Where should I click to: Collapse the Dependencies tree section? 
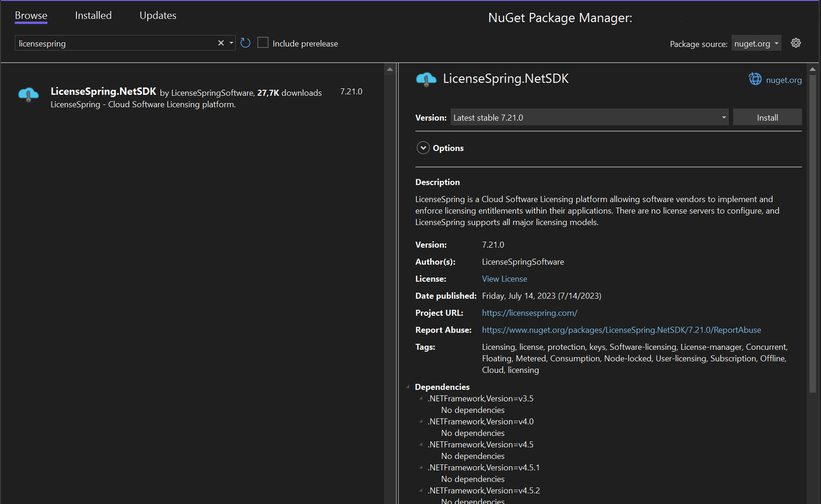point(408,387)
